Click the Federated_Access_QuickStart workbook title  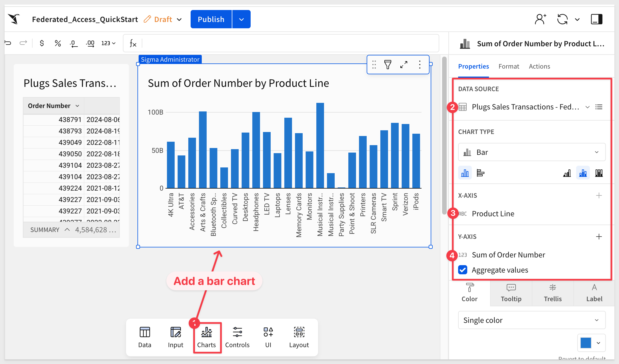click(85, 19)
